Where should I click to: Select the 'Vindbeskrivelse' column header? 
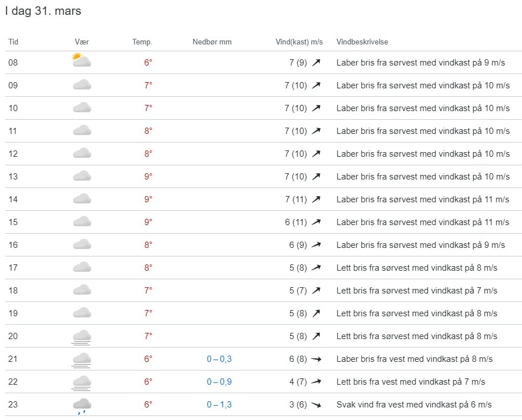click(x=362, y=42)
